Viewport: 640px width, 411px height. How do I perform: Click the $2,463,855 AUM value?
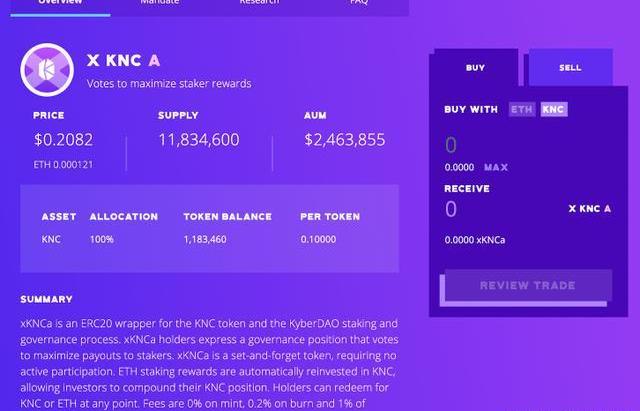344,140
